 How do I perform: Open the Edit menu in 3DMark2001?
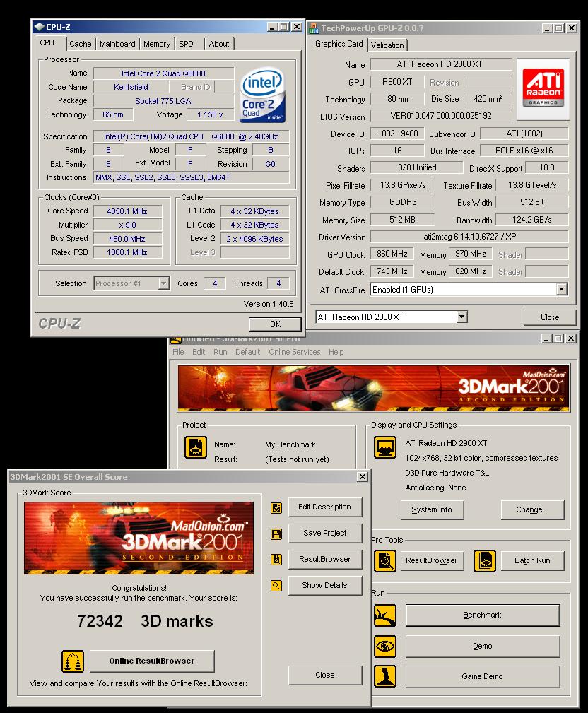[x=199, y=352]
